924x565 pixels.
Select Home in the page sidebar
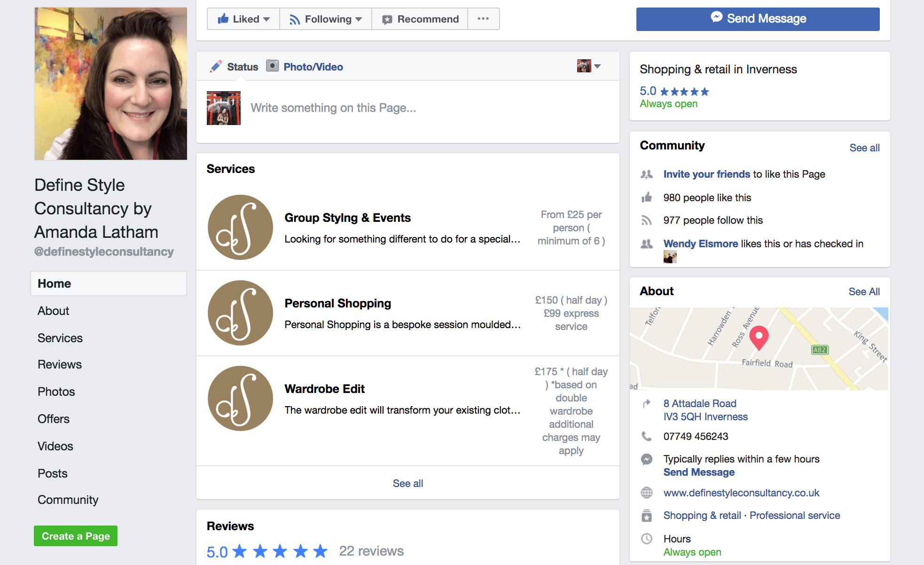click(109, 283)
